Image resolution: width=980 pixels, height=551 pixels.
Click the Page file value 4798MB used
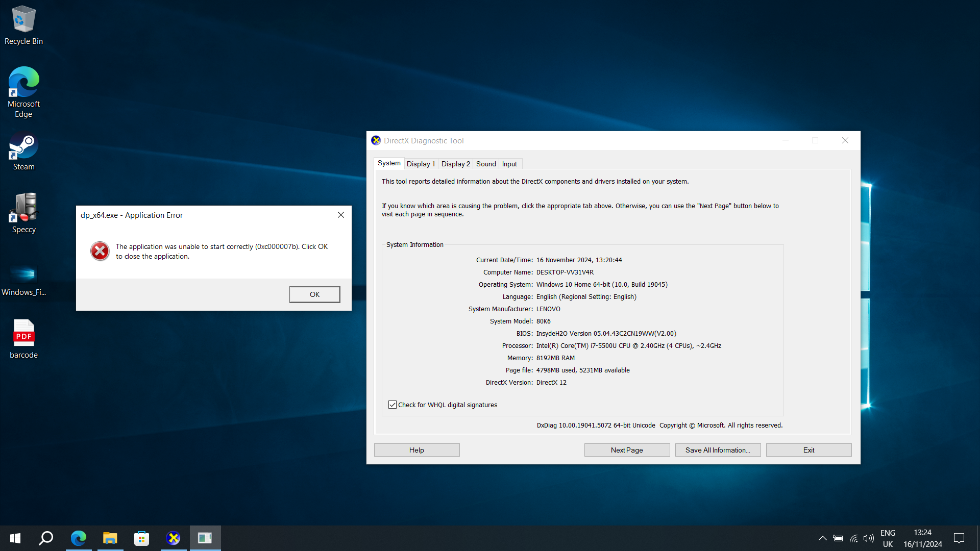[x=583, y=370]
